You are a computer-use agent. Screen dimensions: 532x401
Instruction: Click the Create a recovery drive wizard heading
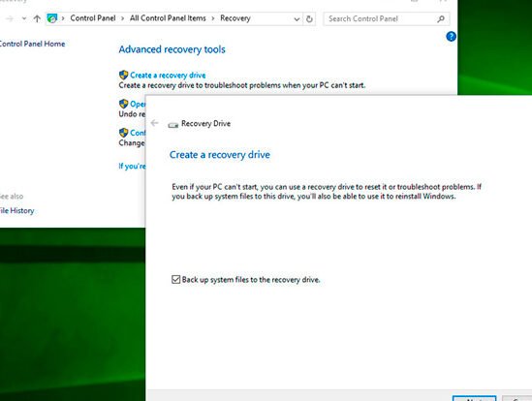click(220, 155)
